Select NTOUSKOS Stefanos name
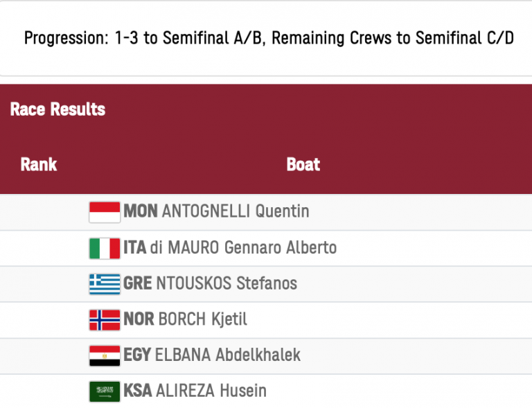 click(226, 284)
